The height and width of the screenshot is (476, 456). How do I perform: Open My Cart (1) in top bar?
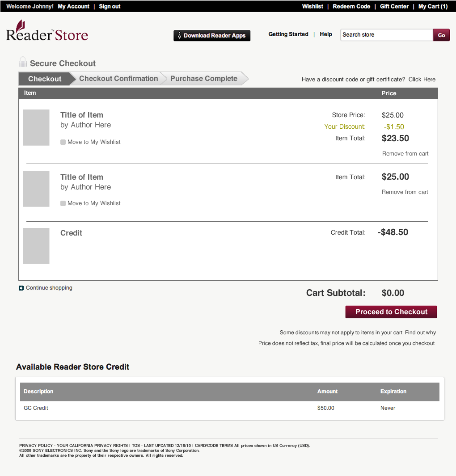433,7
